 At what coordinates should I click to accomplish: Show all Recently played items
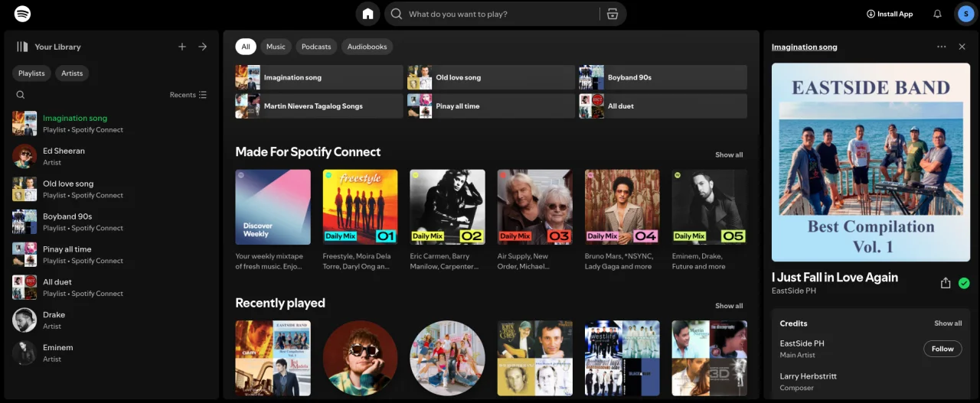click(x=729, y=306)
